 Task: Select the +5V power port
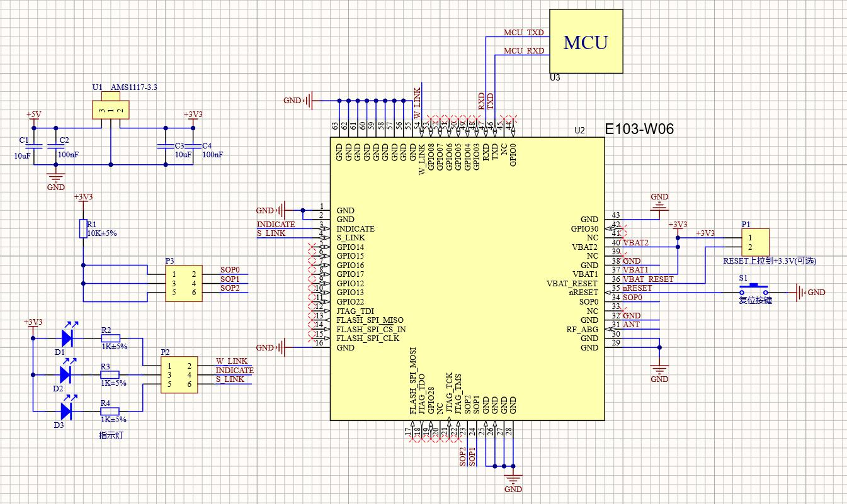pyautogui.click(x=34, y=115)
